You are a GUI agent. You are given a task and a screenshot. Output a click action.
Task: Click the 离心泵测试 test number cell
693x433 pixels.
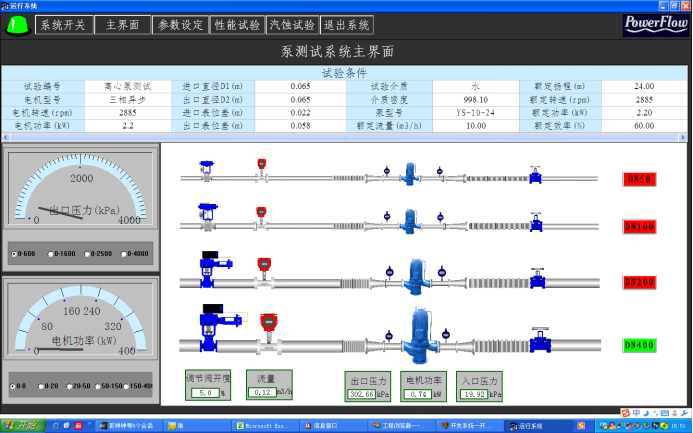point(128,87)
